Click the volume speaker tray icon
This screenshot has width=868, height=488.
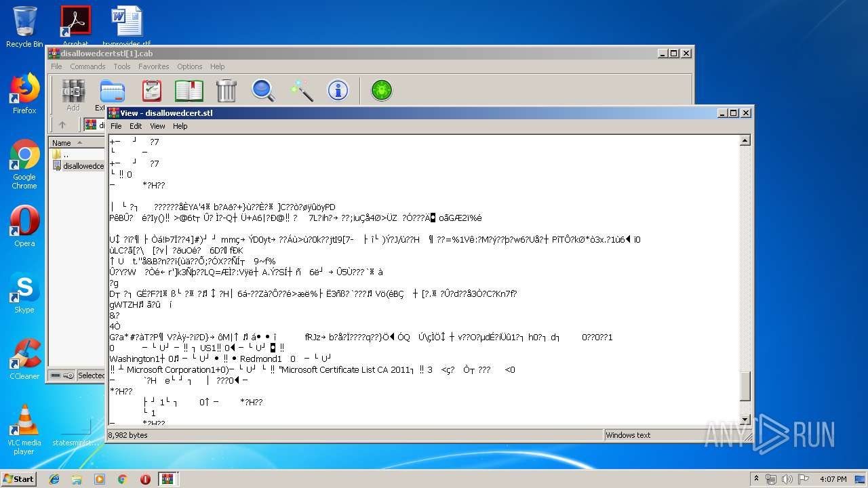tap(787, 479)
